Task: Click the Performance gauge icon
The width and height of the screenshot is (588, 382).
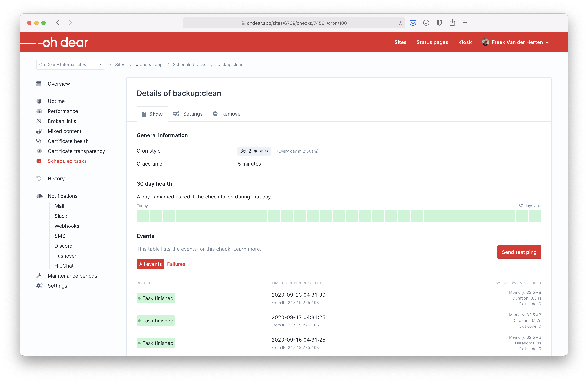Action: tap(39, 111)
